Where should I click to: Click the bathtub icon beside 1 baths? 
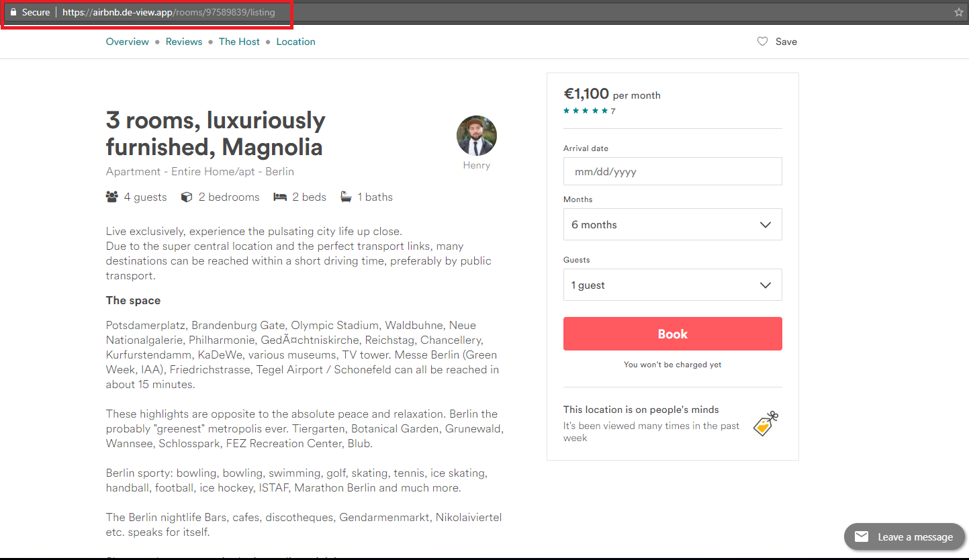click(346, 197)
